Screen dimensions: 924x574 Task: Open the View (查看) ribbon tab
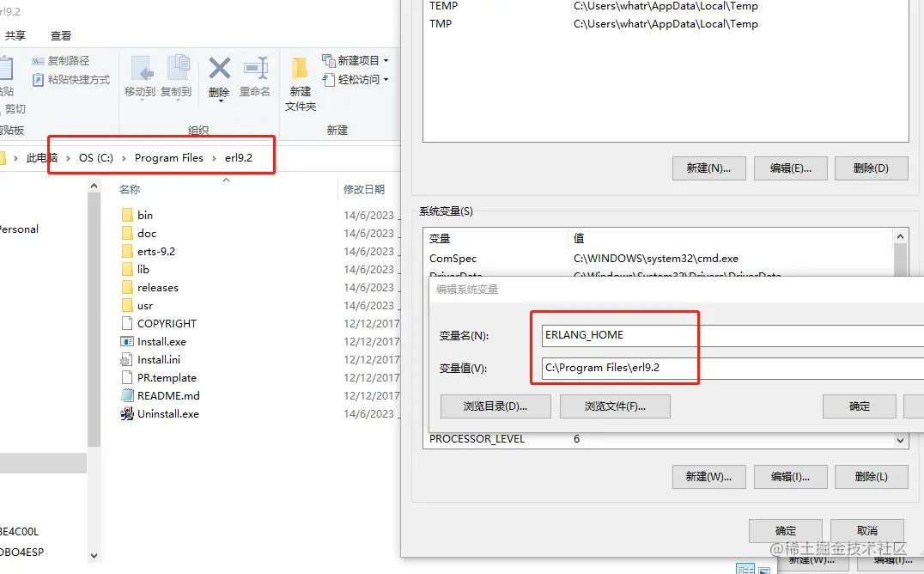[x=61, y=36]
